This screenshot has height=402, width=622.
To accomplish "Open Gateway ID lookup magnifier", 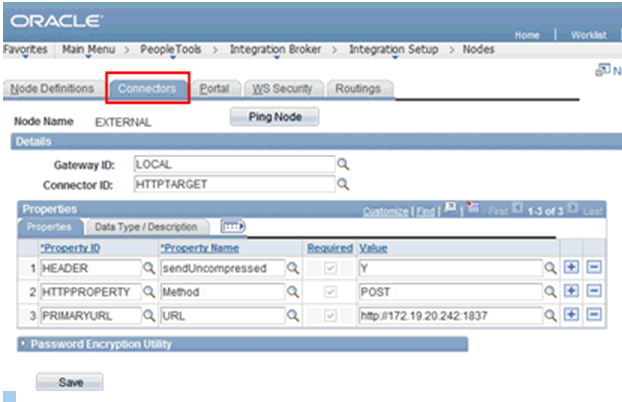I will [343, 164].
